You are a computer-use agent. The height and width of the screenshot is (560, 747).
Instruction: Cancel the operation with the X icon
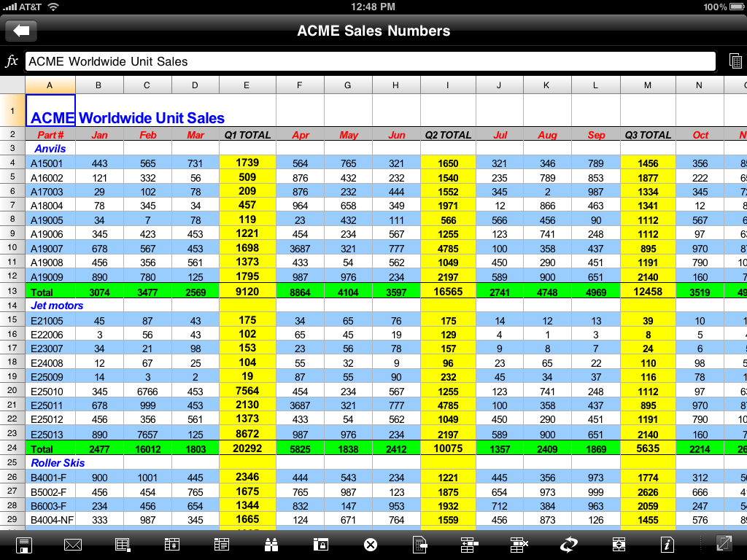point(370,544)
